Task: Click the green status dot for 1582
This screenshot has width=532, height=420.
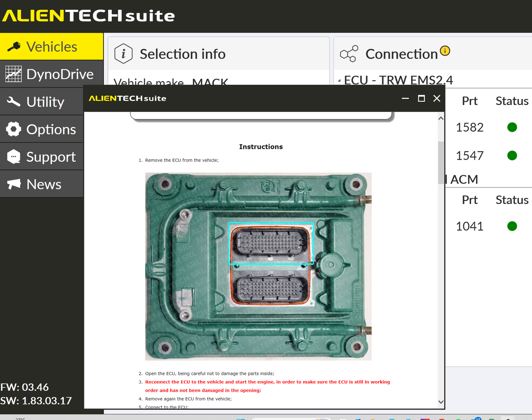Action: coord(512,127)
